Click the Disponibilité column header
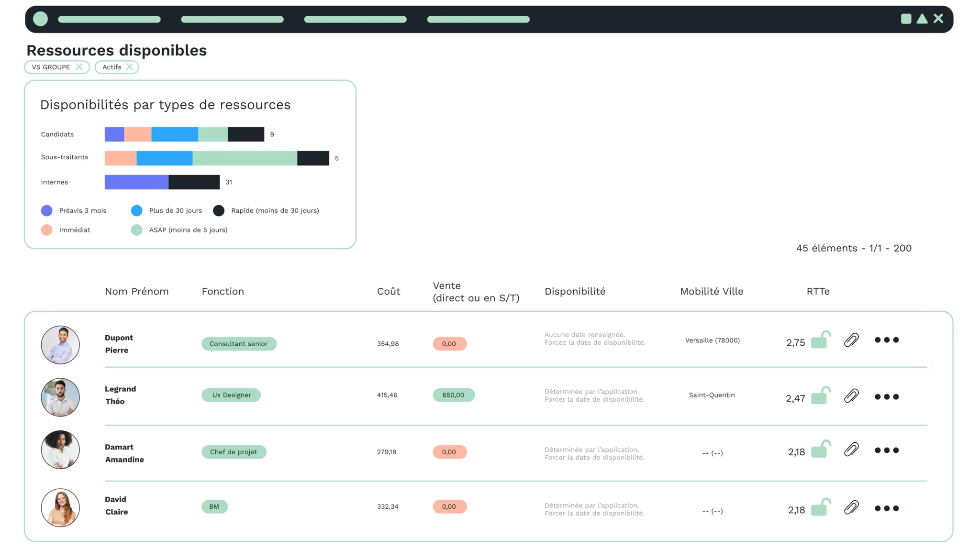Viewport: 980px width, 559px height. [x=575, y=292]
